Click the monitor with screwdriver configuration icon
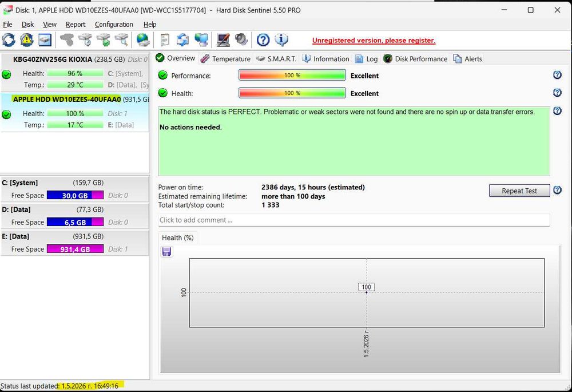This screenshot has height=392, width=572. point(223,40)
